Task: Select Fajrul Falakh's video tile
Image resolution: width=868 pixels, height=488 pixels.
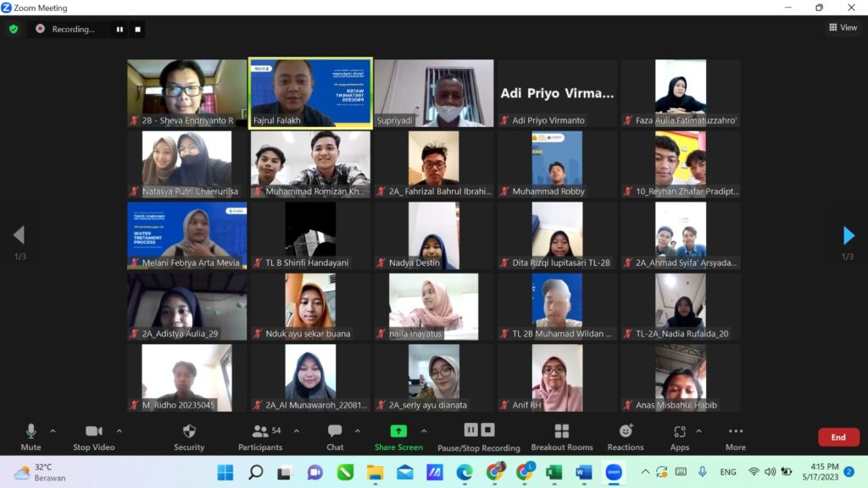Action: pyautogui.click(x=310, y=92)
